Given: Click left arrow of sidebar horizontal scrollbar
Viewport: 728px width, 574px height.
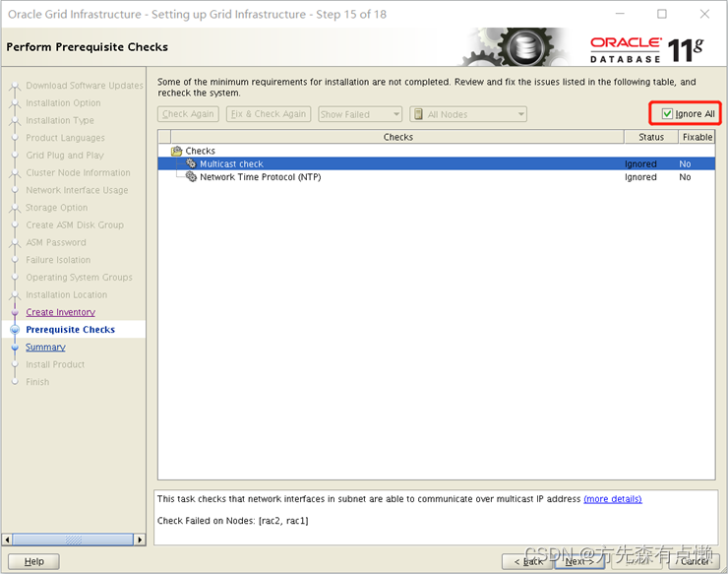Looking at the screenshot, I should [7, 540].
